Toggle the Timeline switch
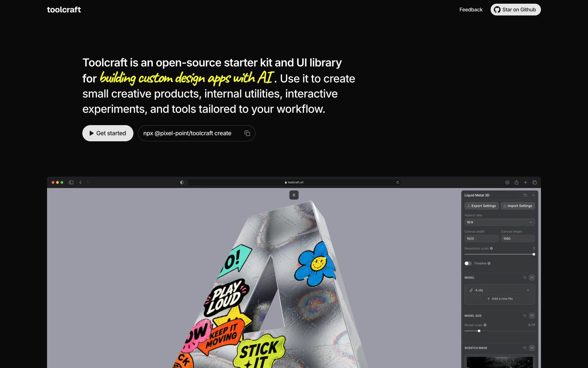588x368 pixels. pyautogui.click(x=468, y=263)
